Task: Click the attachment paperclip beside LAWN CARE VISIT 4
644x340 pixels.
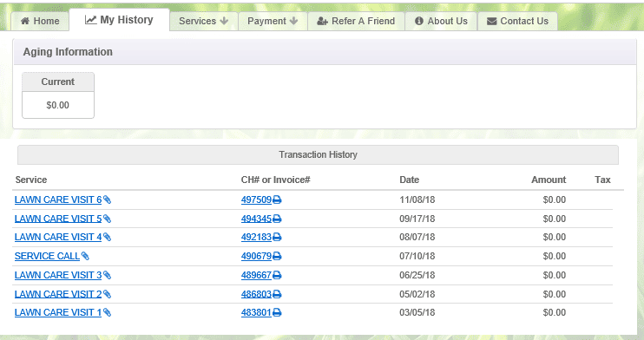Action: pyautogui.click(x=108, y=238)
